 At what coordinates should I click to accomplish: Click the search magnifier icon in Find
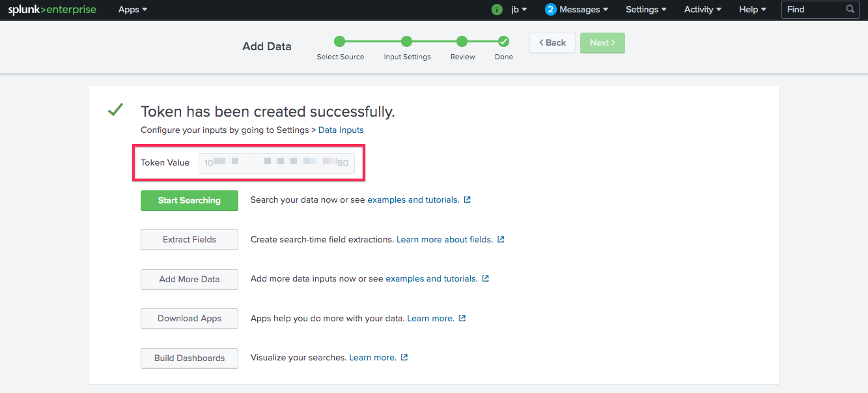pyautogui.click(x=850, y=10)
